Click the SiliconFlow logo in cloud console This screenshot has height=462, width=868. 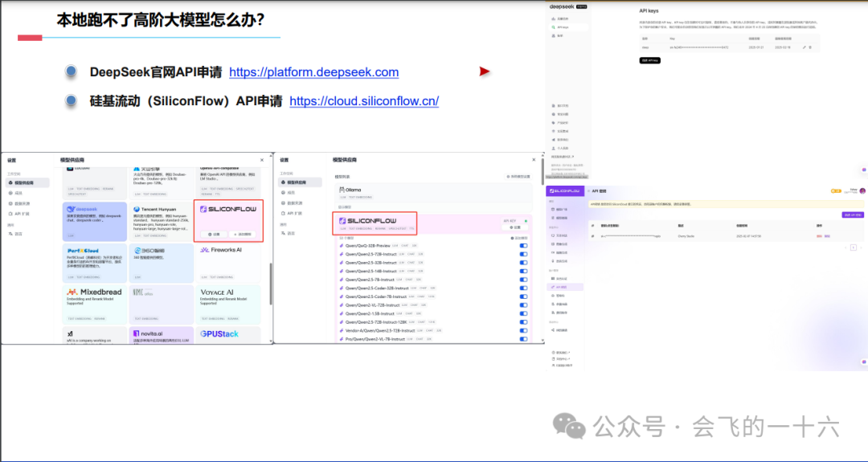click(564, 191)
